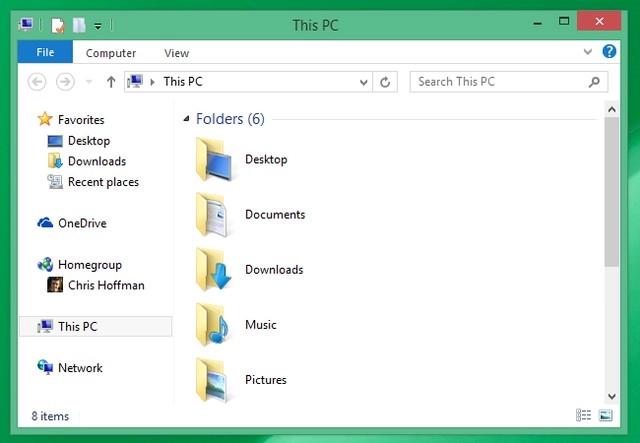
Task: Go up one level with the up arrow
Action: [x=111, y=82]
